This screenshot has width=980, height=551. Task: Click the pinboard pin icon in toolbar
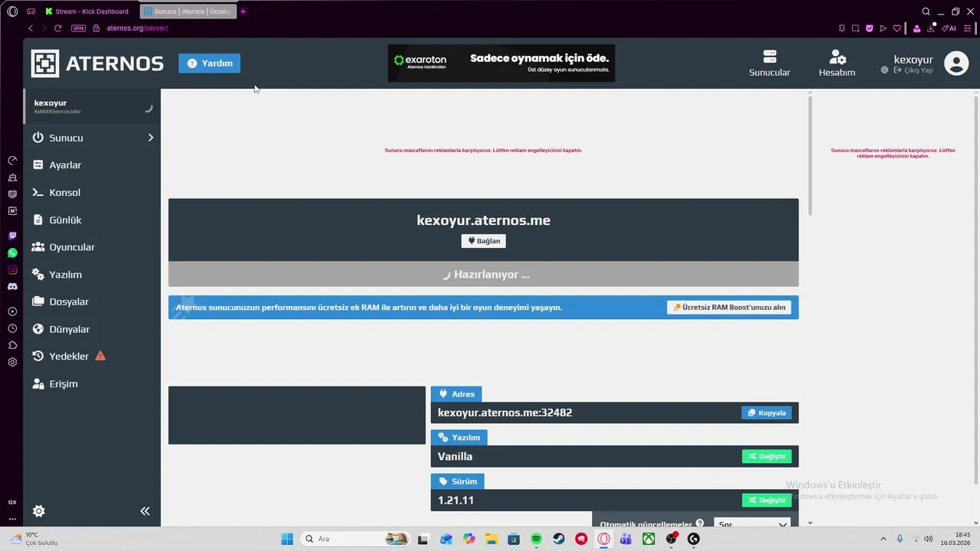point(842,28)
